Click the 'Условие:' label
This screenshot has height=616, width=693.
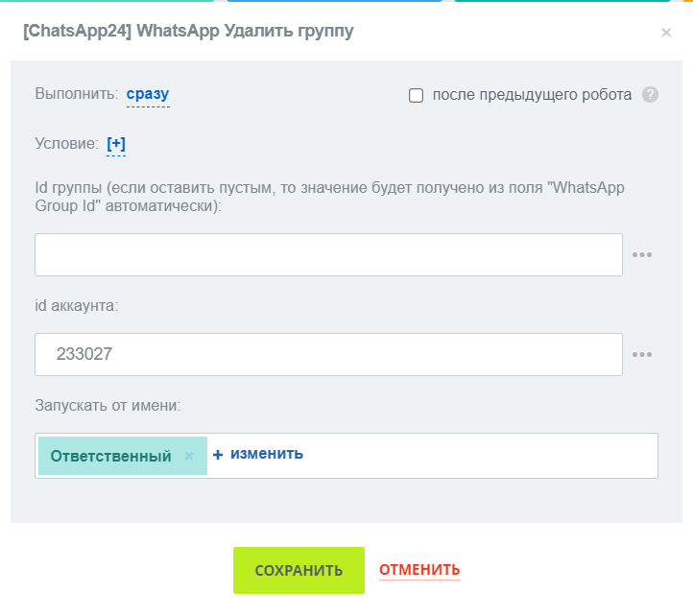pyautogui.click(x=66, y=144)
